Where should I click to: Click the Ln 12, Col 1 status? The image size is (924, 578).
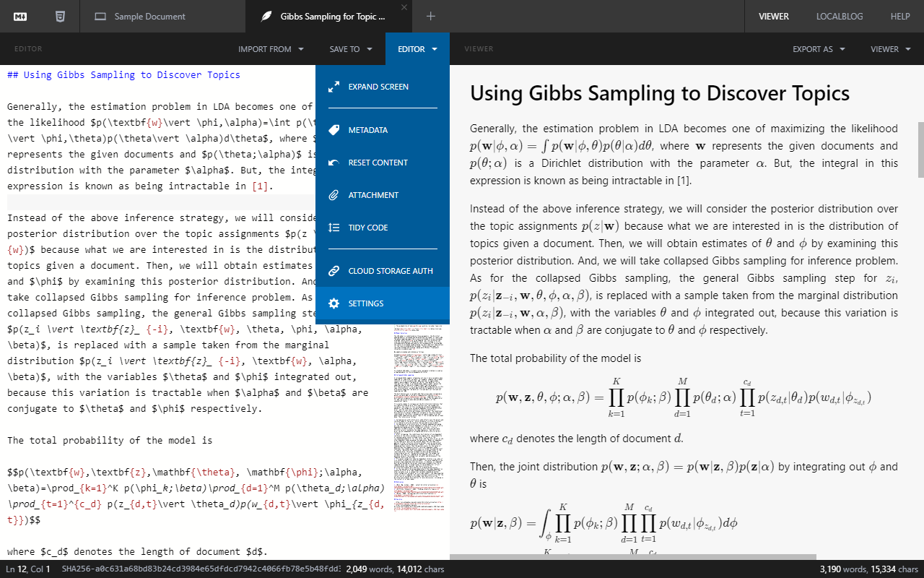27,569
